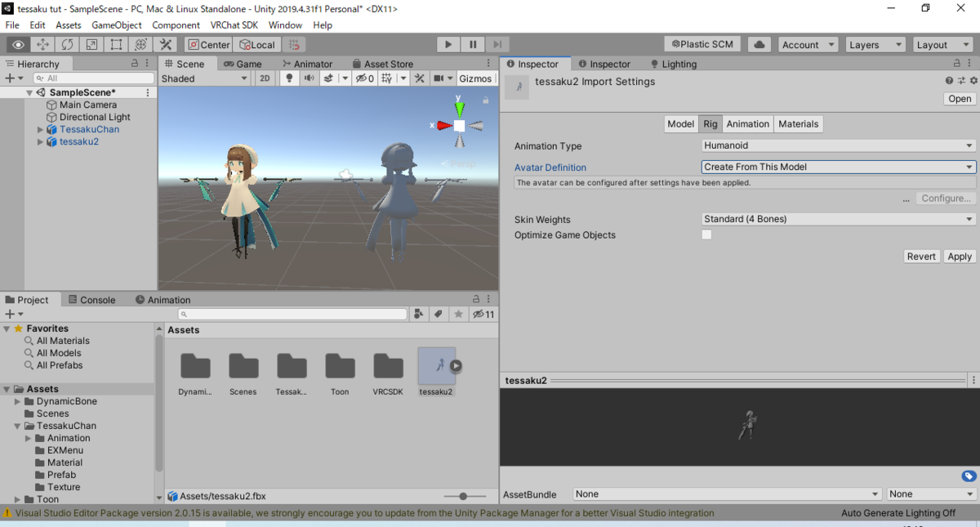
Task: Toggle Local handle rotation button
Action: (257, 45)
